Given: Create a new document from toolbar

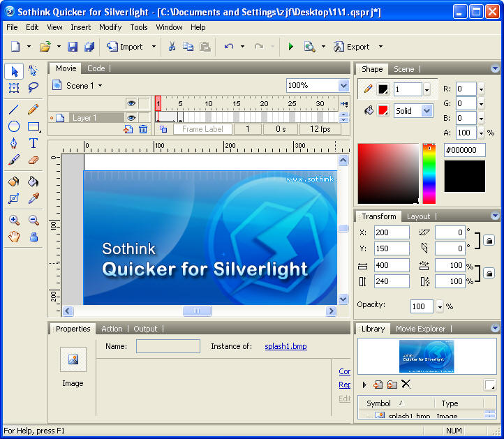Looking at the screenshot, I should pyautogui.click(x=15, y=47).
